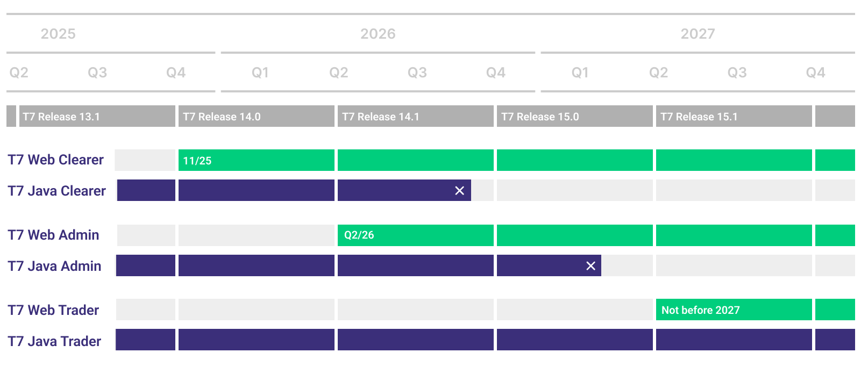
Task: Click the T7 Release 15.1 bar
Action: (734, 117)
